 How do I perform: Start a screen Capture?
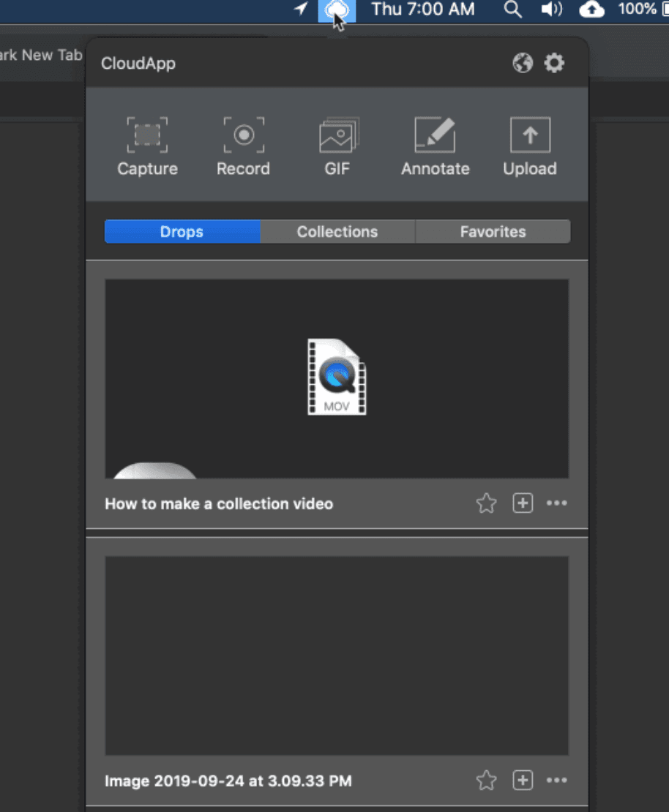point(147,147)
